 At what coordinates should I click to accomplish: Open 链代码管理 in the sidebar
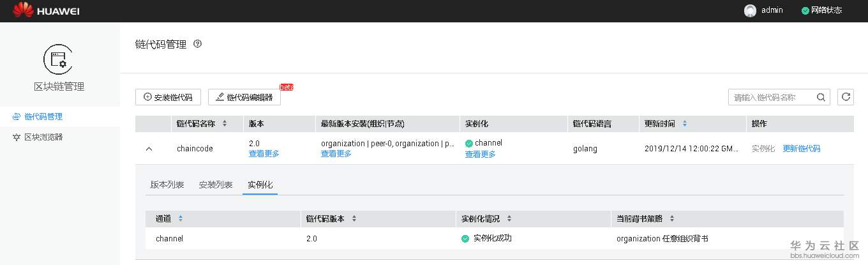[x=43, y=117]
